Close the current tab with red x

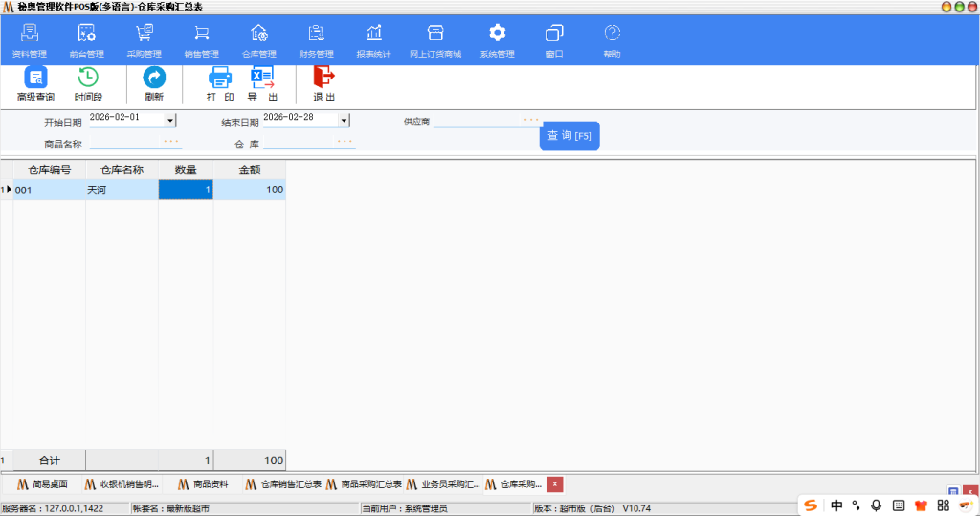click(555, 484)
